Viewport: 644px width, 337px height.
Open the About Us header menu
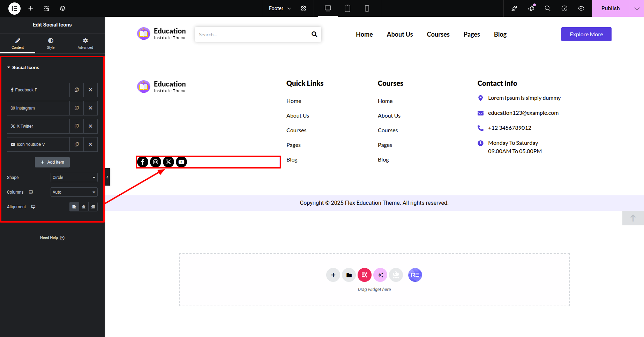pos(400,34)
